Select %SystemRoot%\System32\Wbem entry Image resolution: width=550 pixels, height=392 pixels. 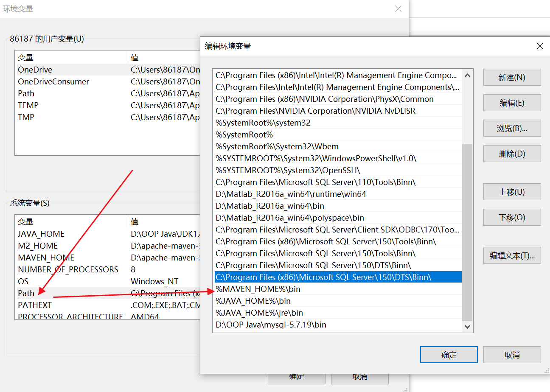[338, 146]
